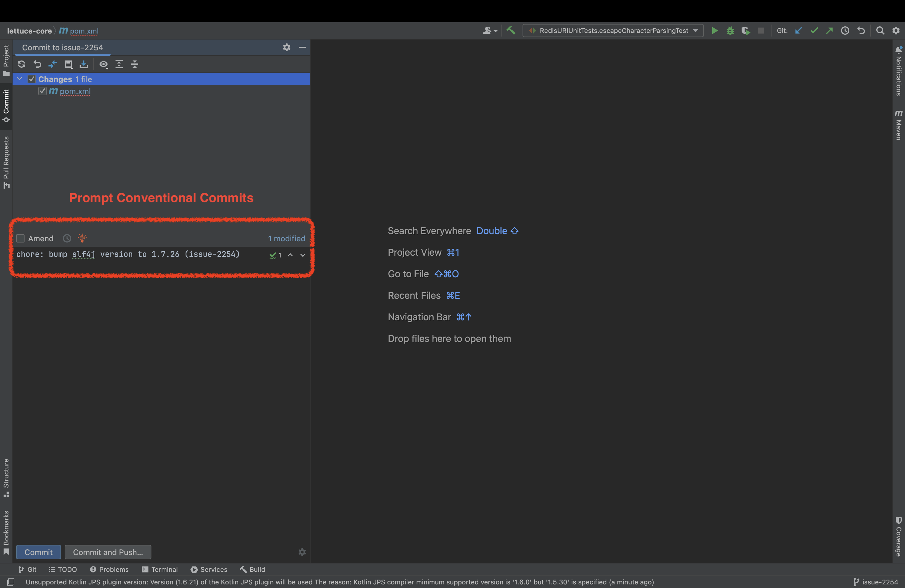The image size is (905, 588).
Task: Toggle the Amend checkbox
Action: coord(21,239)
